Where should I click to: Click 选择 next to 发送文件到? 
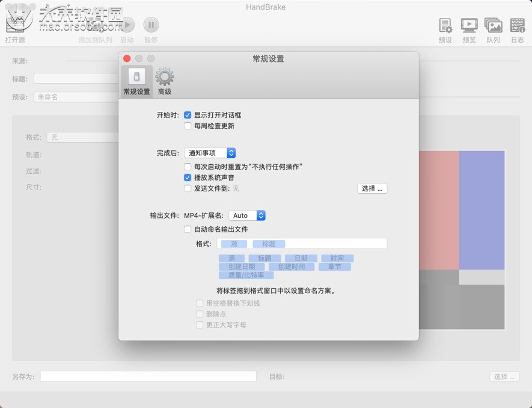click(x=371, y=188)
